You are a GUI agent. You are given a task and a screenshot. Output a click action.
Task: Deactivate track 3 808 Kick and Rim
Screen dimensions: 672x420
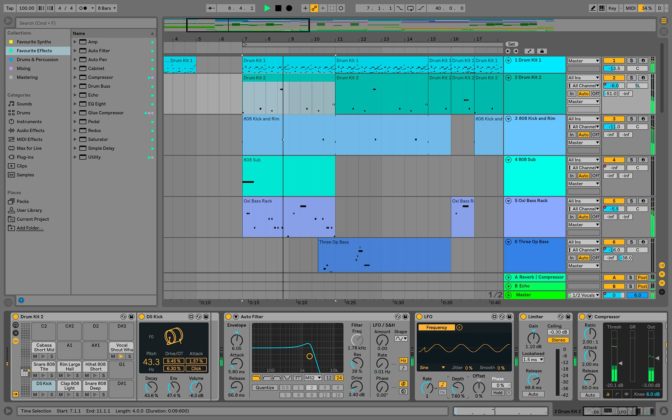coord(614,119)
